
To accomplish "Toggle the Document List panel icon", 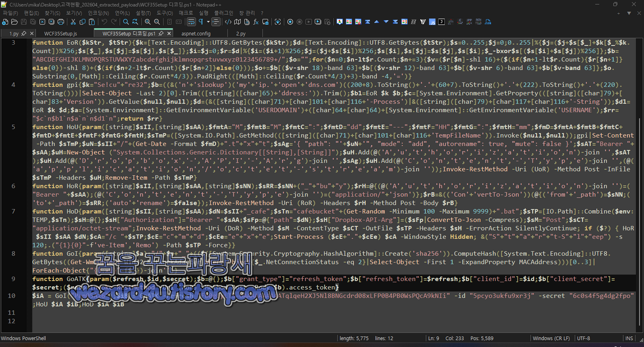I will [x=247, y=22].
